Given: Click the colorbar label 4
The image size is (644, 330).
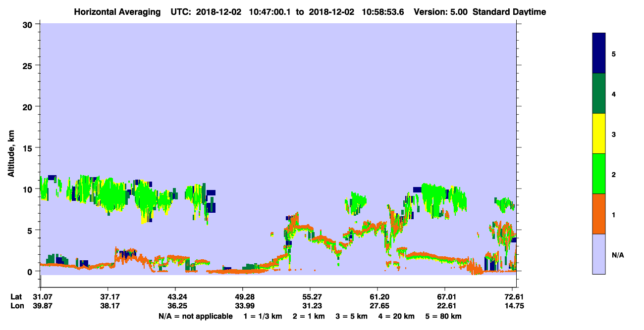Looking at the screenshot, I should pyautogui.click(x=614, y=94).
